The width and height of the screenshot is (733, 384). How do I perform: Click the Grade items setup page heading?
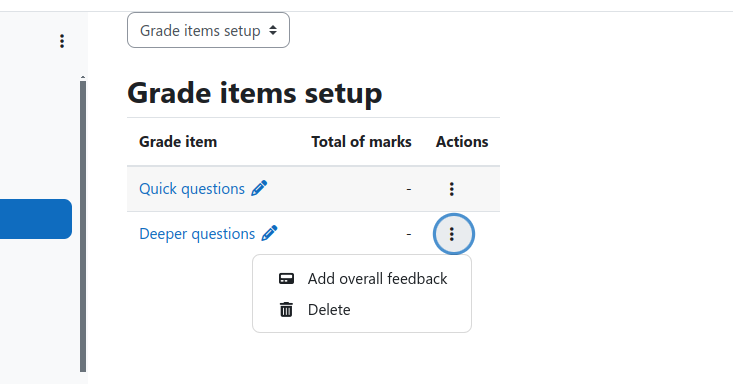click(255, 93)
